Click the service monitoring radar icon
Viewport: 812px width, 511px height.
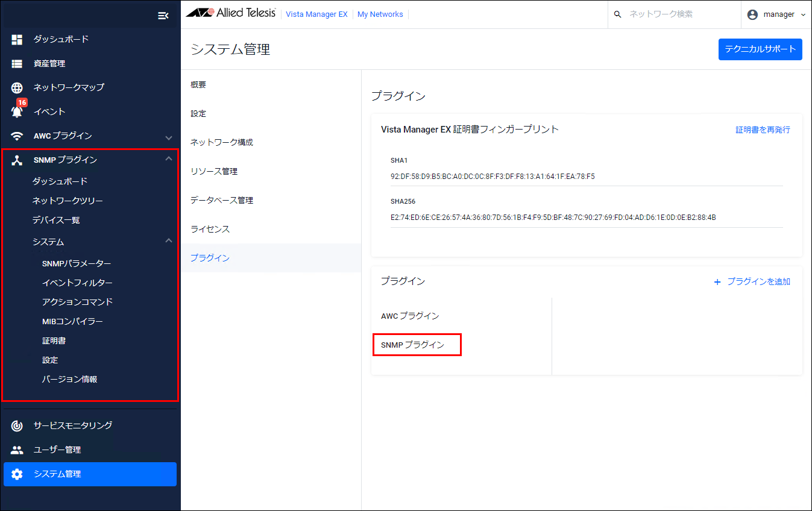tap(17, 425)
